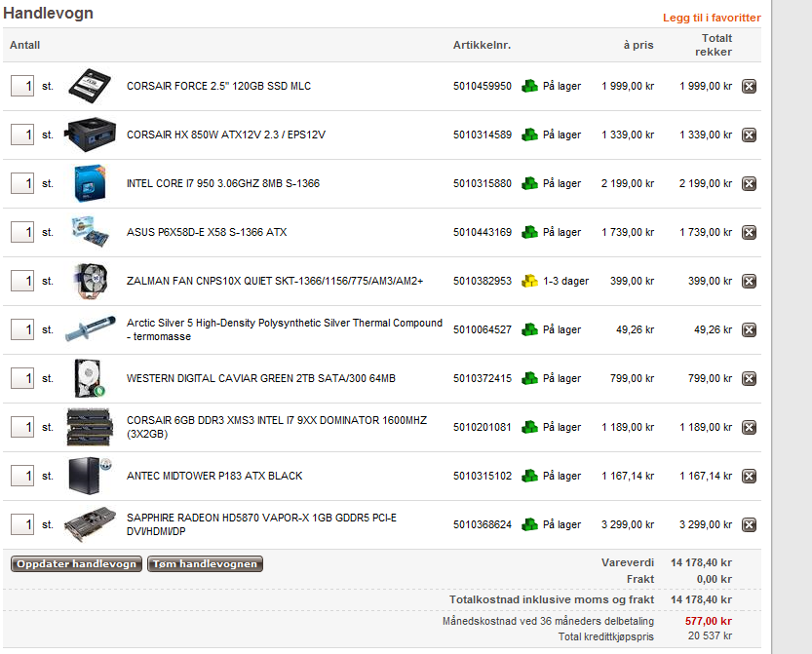Viewport: 812px width, 654px height.
Task: Open Sapphire Radeon graphics card image
Action: tap(90, 524)
